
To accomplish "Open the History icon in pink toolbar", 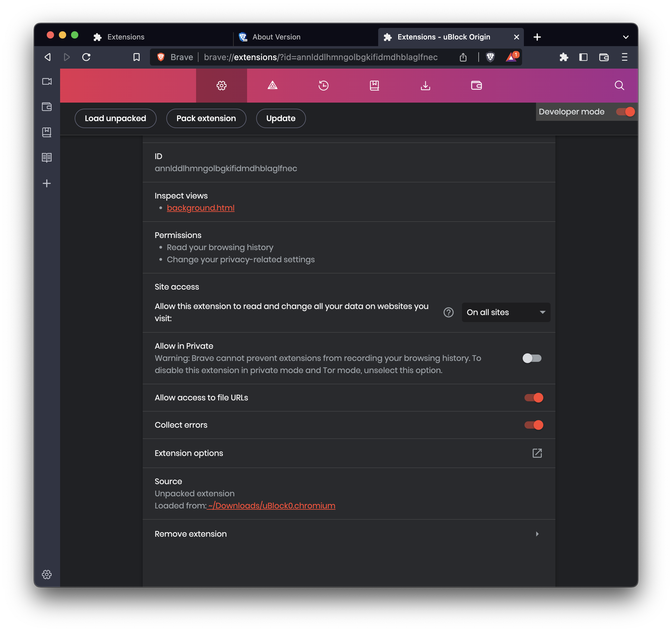I will (x=323, y=86).
